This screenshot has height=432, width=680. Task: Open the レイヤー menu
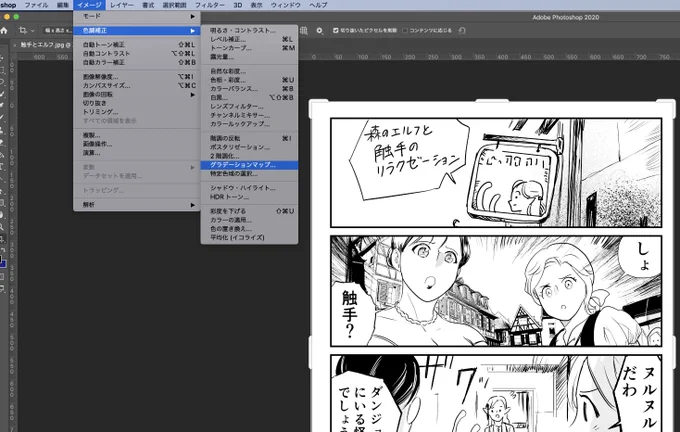pos(122,5)
